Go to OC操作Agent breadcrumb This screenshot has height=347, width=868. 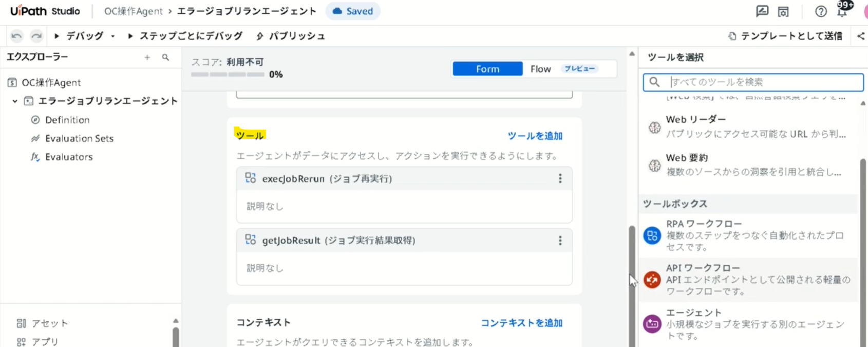tap(133, 11)
